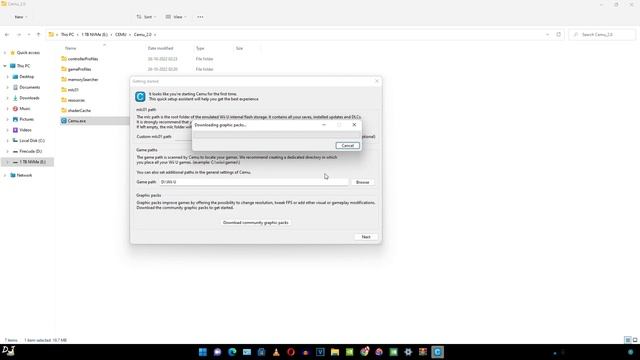
Task: Click CEMU in the address breadcrumb
Action: [121, 35]
